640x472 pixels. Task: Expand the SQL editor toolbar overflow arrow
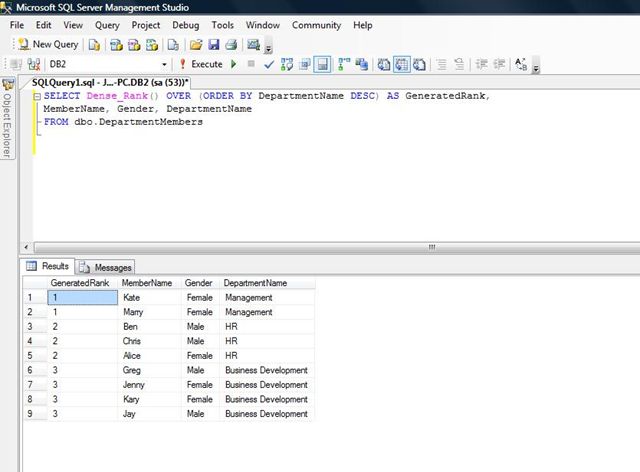click(536, 68)
